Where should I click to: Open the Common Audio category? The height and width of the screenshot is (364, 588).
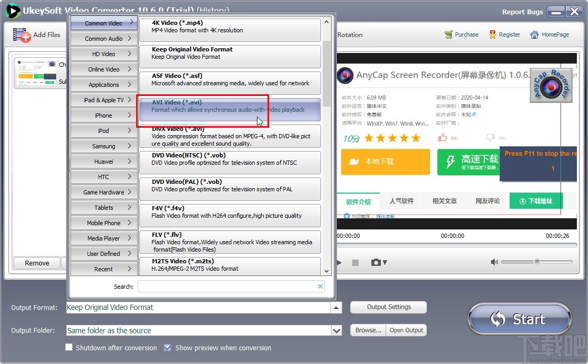point(104,38)
